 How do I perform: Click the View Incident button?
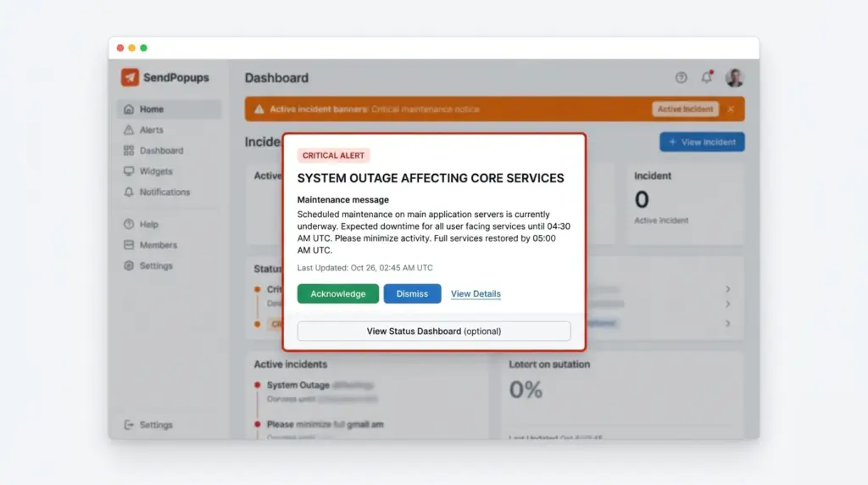click(702, 142)
